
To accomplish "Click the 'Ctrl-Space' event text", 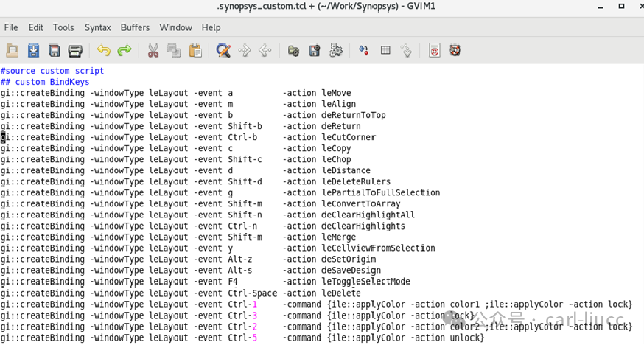I will 253,293.
